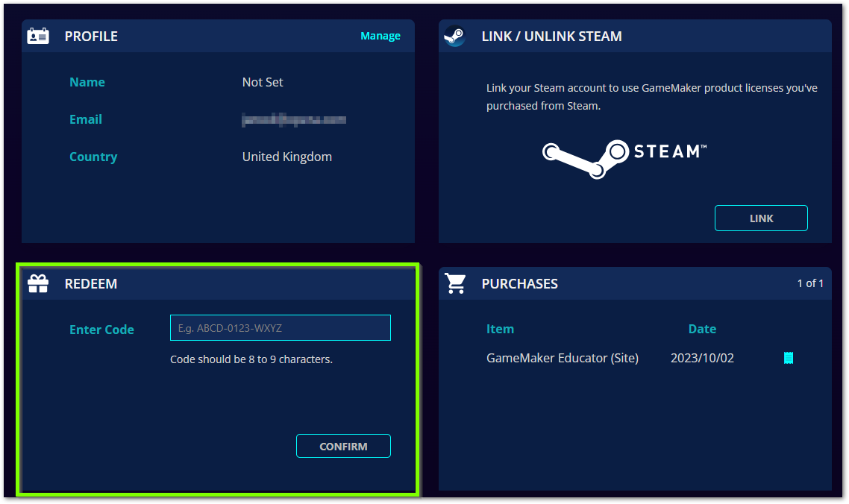This screenshot has width=849, height=504.
Task: Open Manage link in Profile panel
Action: click(x=380, y=36)
